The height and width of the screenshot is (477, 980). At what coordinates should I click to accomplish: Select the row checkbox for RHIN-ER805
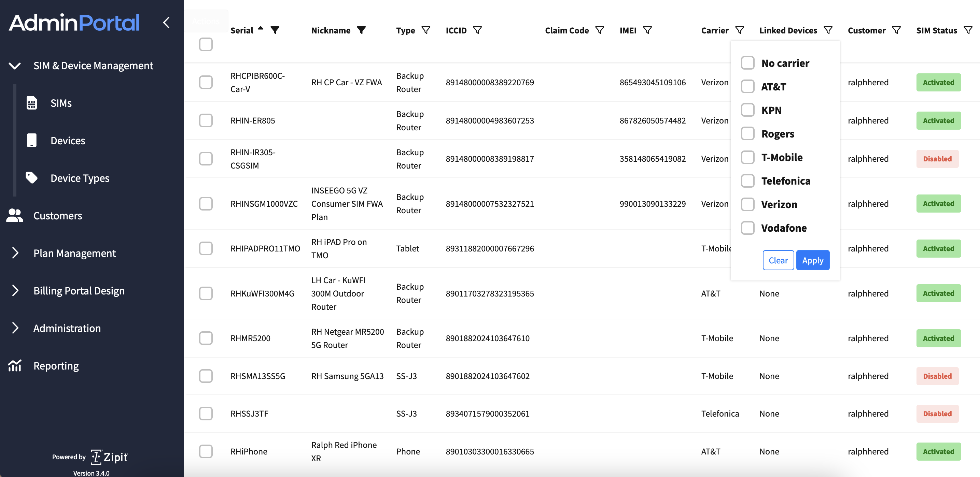click(206, 120)
